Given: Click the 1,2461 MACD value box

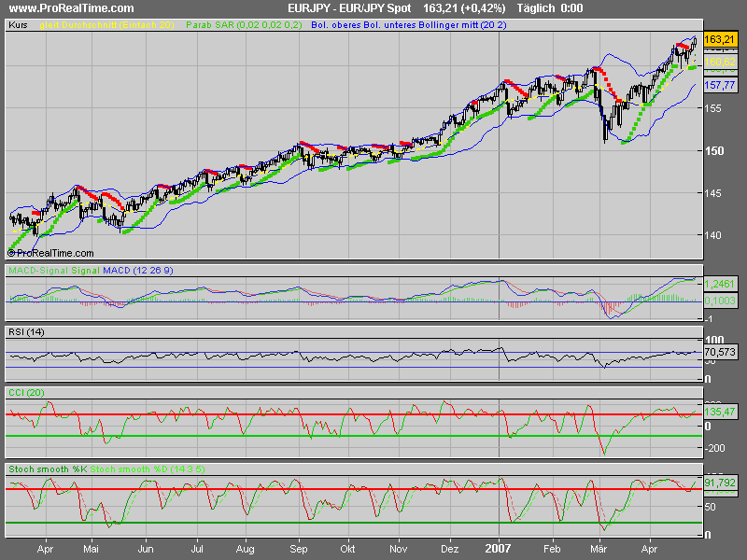Looking at the screenshot, I should [x=719, y=285].
